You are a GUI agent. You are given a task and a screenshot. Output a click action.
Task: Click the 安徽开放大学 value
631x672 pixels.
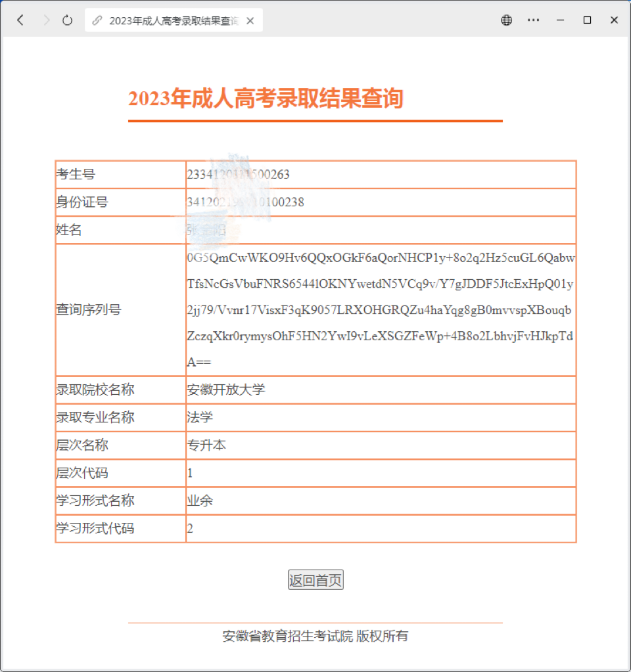[x=226, y=390]
